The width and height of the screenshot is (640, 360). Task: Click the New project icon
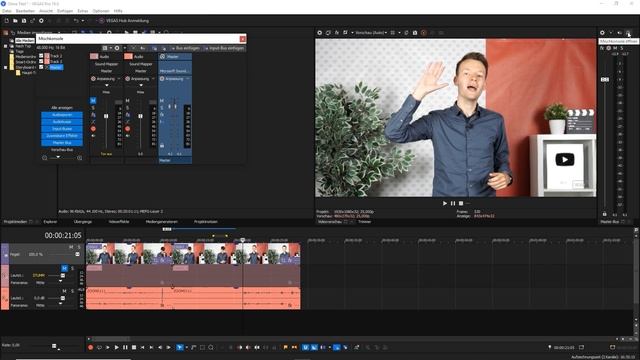click(x=6, y=21)
